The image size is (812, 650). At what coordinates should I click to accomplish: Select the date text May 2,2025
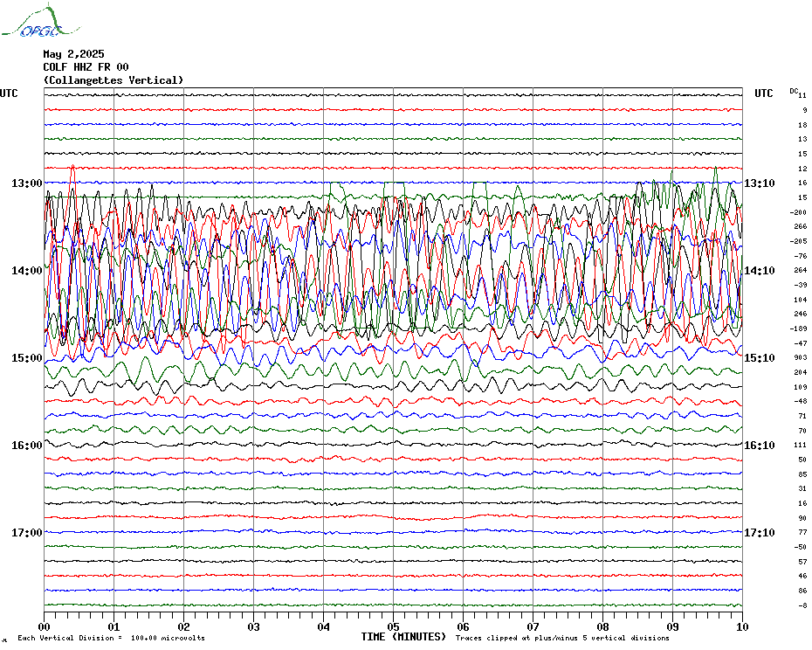(x=73, y=54)
